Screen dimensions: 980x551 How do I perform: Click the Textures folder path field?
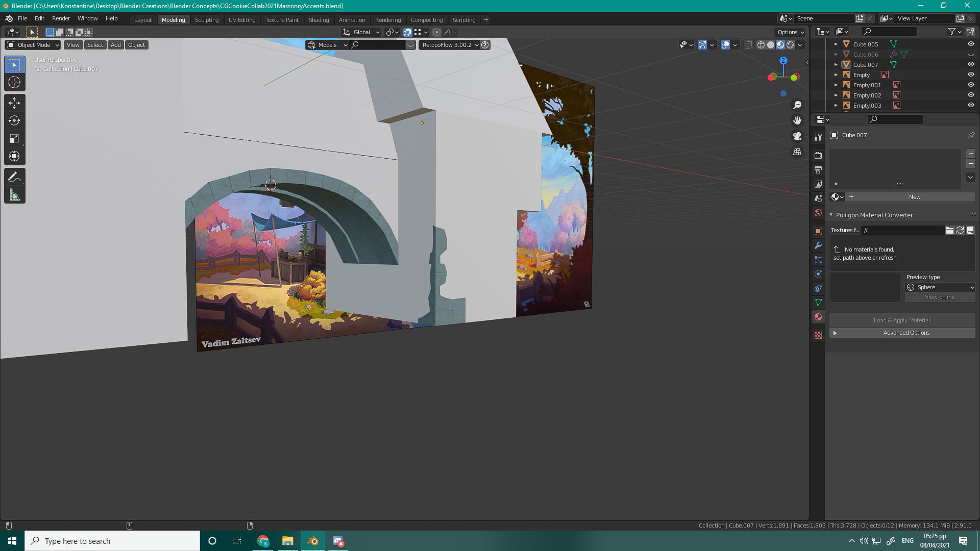coord(902,230)
